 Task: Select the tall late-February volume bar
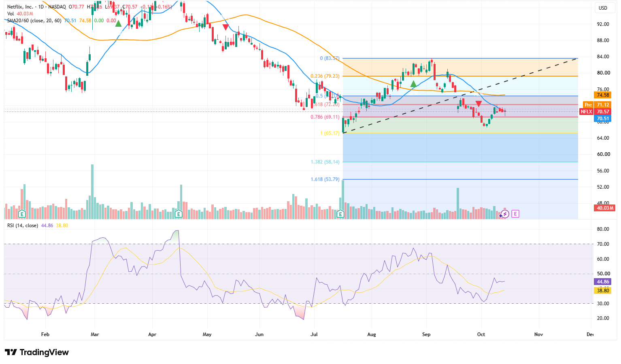pos(92,192)
